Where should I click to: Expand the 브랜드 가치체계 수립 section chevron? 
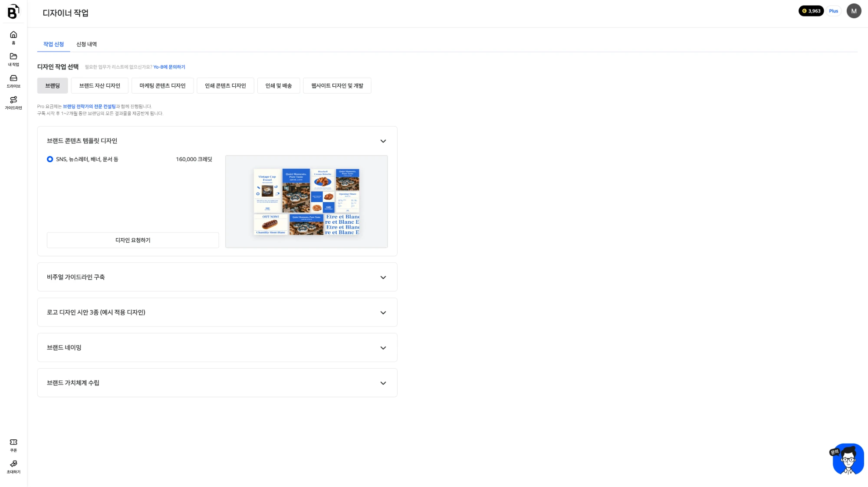pyautogui.click(x=383, y=383)
